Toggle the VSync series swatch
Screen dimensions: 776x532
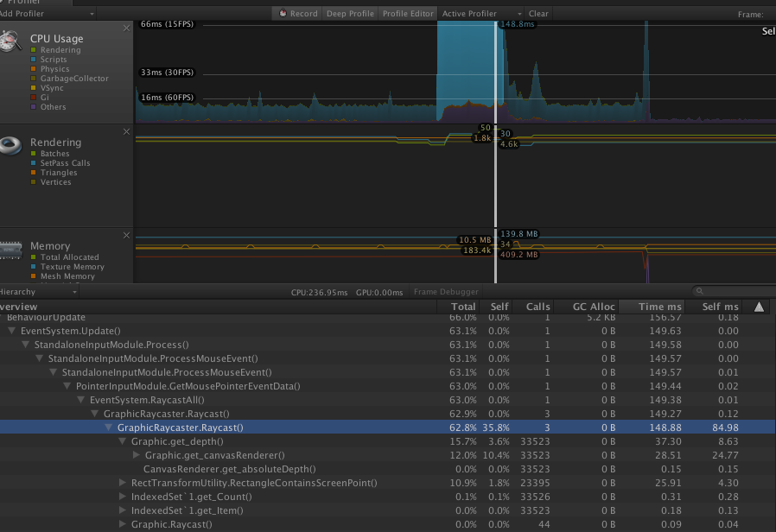click(x=34, y=87)
